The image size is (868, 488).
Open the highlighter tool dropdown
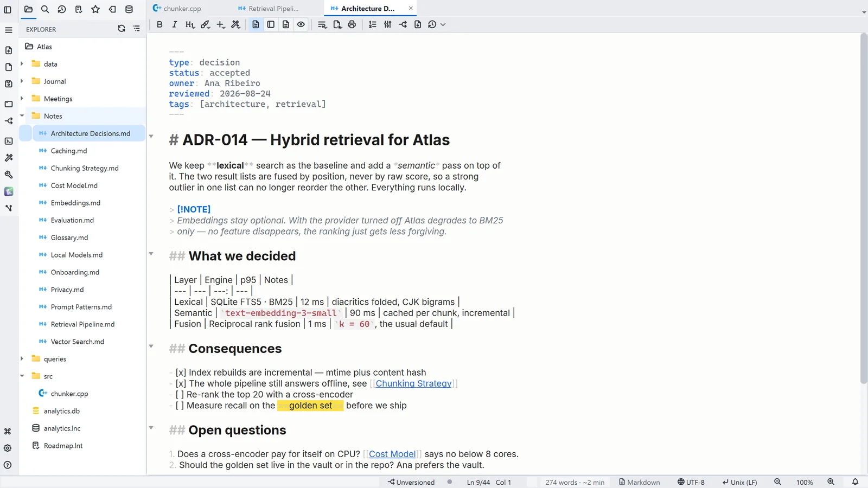tap(205, 24)
